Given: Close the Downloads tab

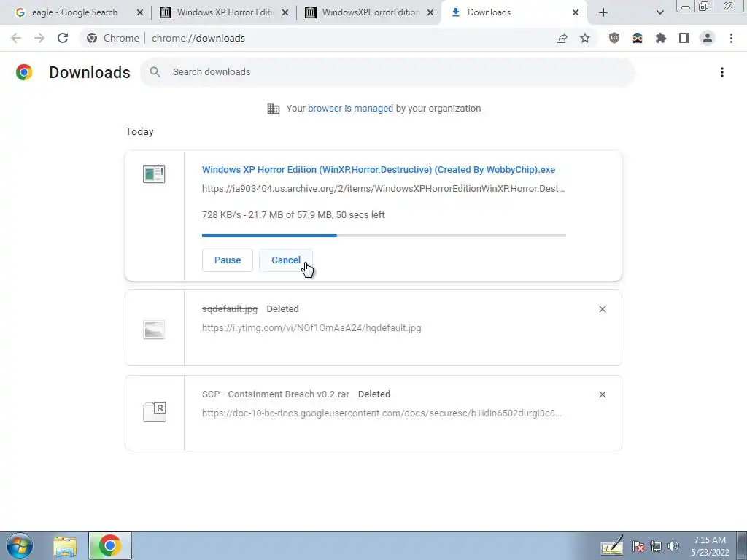Looking at the screenshot, I should click(x=576, y=12).
